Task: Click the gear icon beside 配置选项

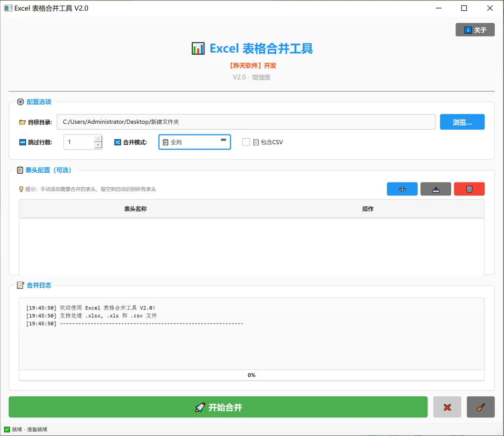Action: click(x=20, y=102)
